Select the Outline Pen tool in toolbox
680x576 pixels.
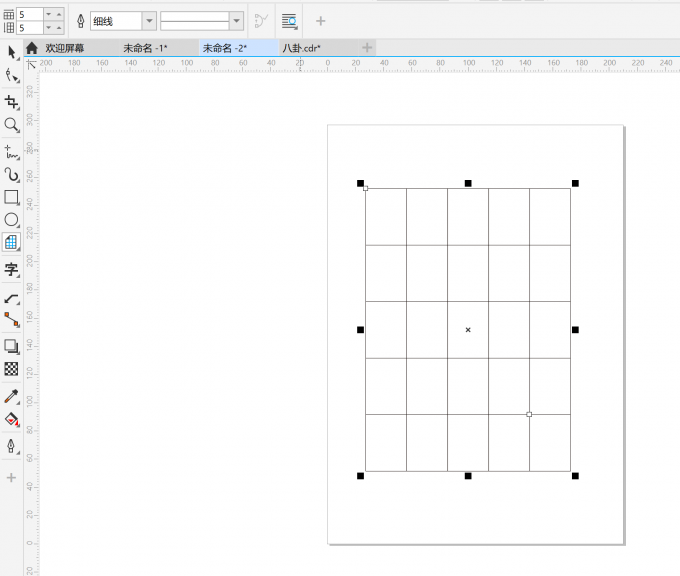[x=12, y=446]
